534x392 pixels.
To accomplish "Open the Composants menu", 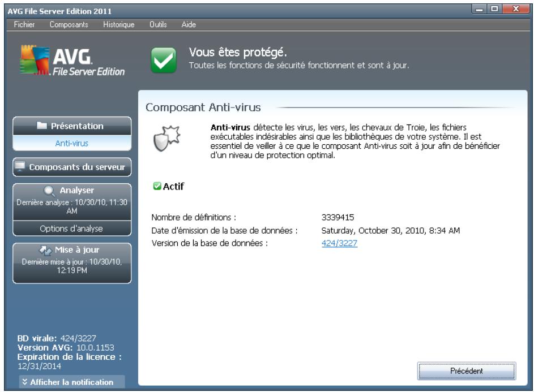I will [x=69, y=24].
